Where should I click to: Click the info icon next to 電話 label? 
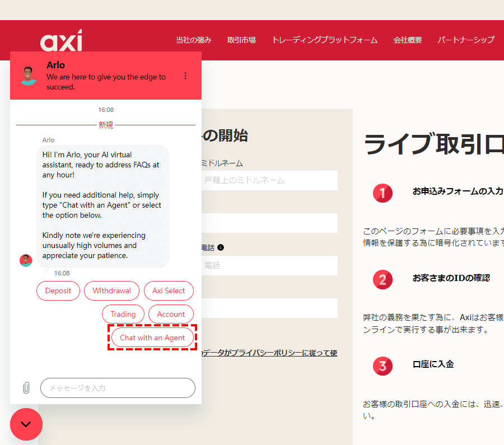coord(221,247)
